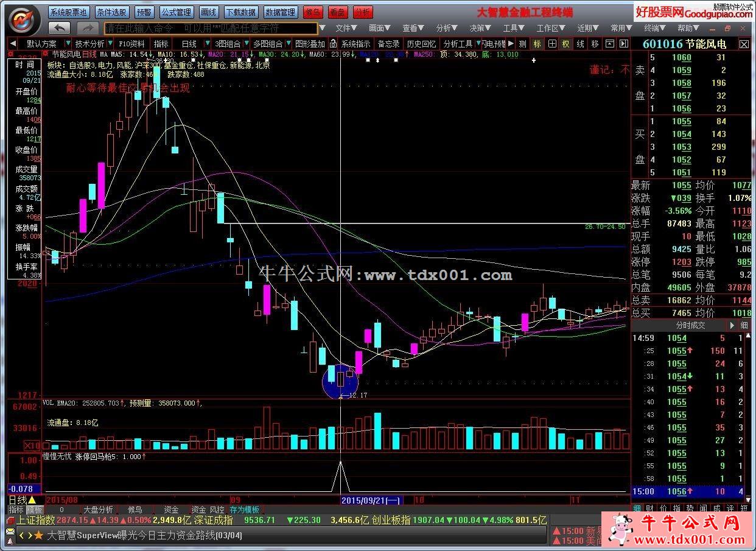Click the red 候鸟 button
756x551 pixels.
313,12
